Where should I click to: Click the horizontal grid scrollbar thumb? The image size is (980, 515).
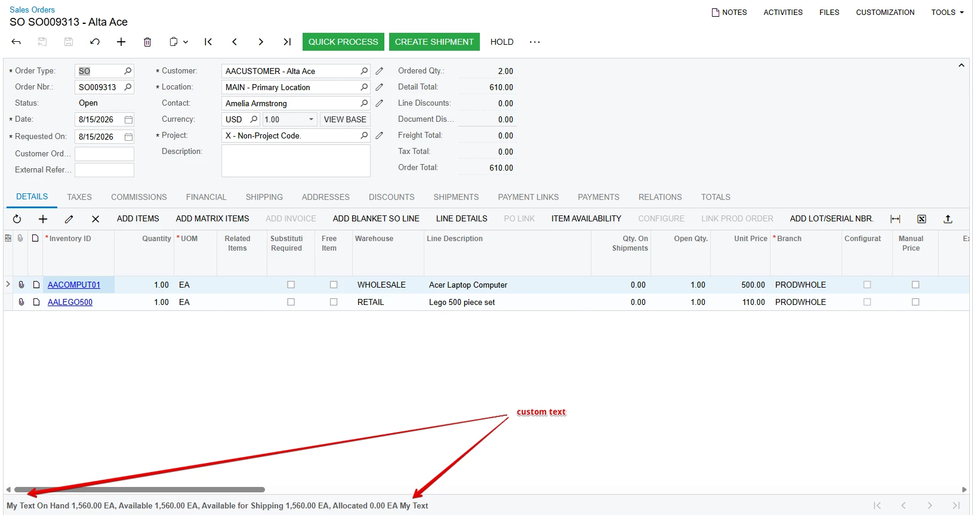point(140,489)
